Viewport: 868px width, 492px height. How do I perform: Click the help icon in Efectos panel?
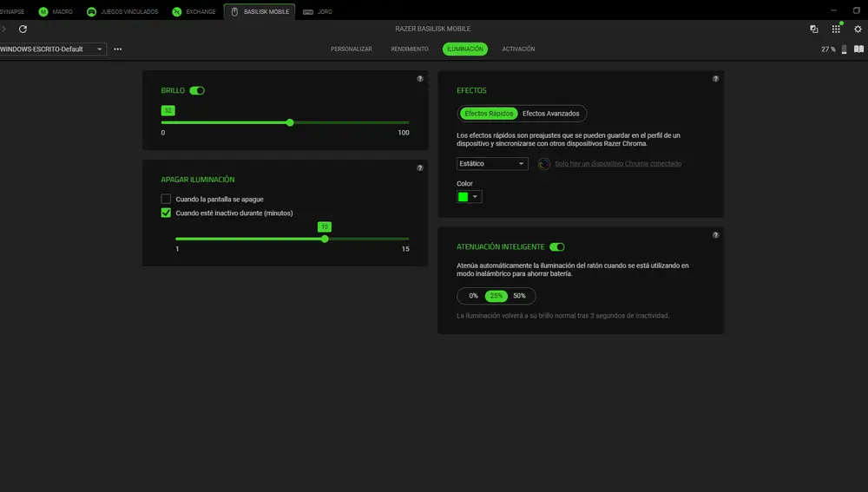click(715, 79)
